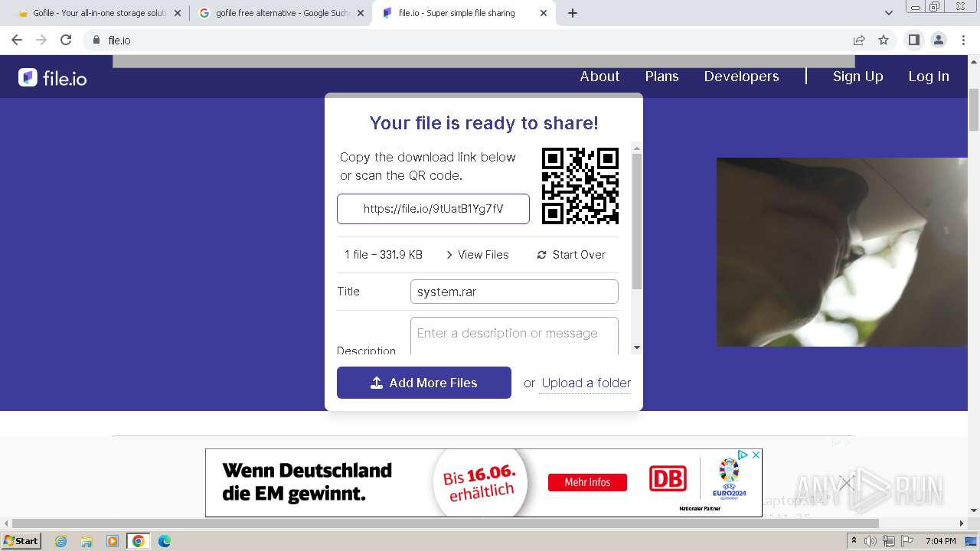Click the AdChoices icon on the banner ad
The height and width of the screenshot is (551, 980).
click(x=743, y=455)
